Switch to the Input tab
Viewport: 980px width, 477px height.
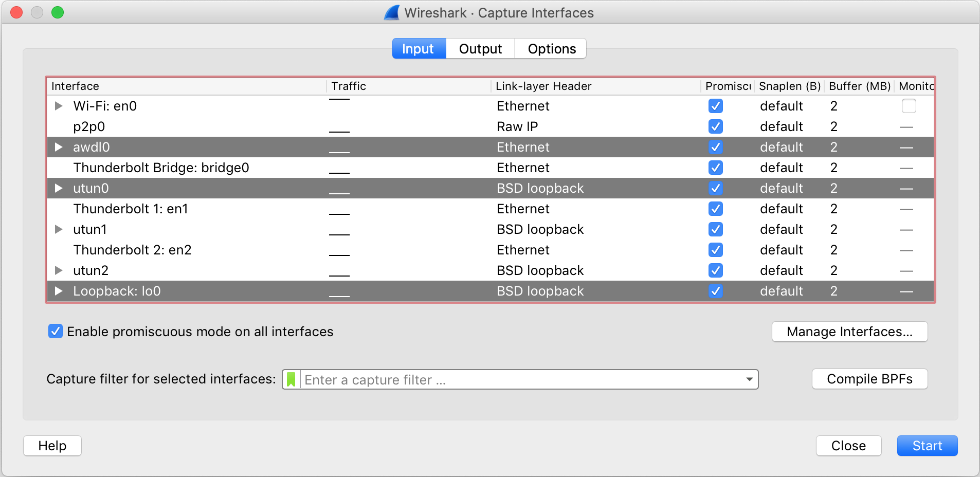419,49
